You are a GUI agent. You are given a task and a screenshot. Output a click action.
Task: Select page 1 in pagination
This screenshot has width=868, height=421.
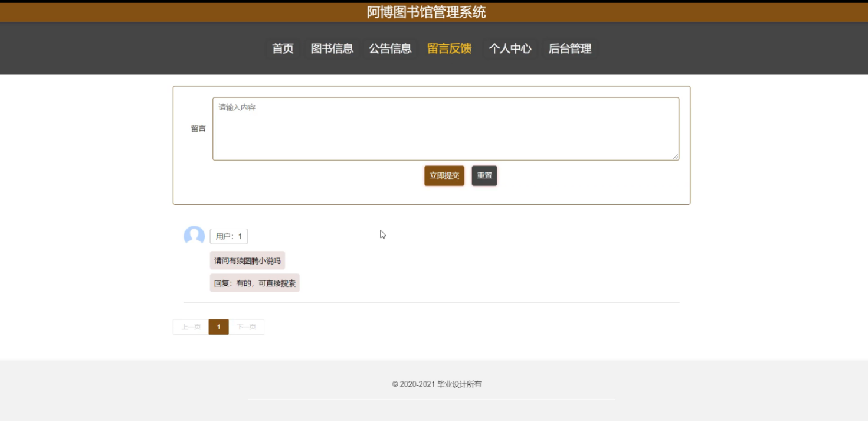218,327
